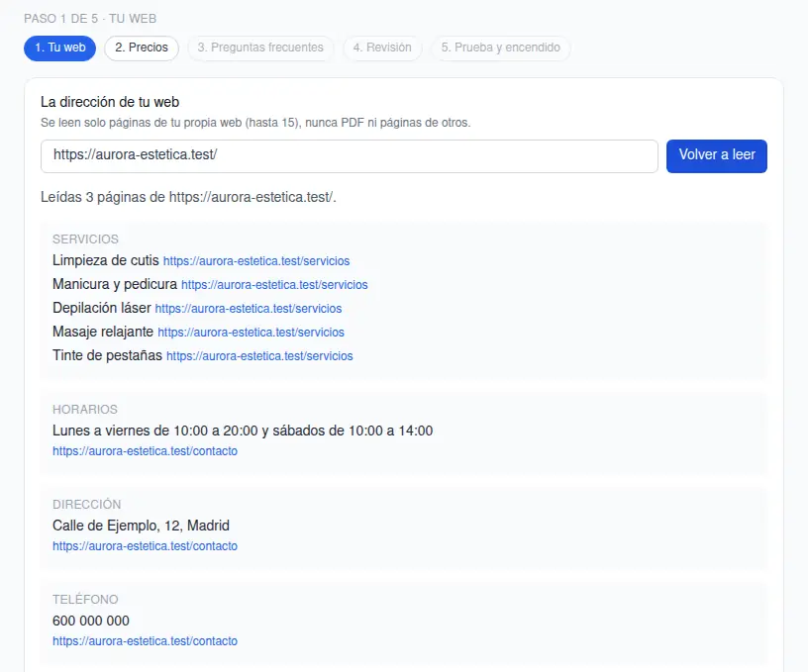Click the Se leen solo páginas help text

(x=255, y=123)
